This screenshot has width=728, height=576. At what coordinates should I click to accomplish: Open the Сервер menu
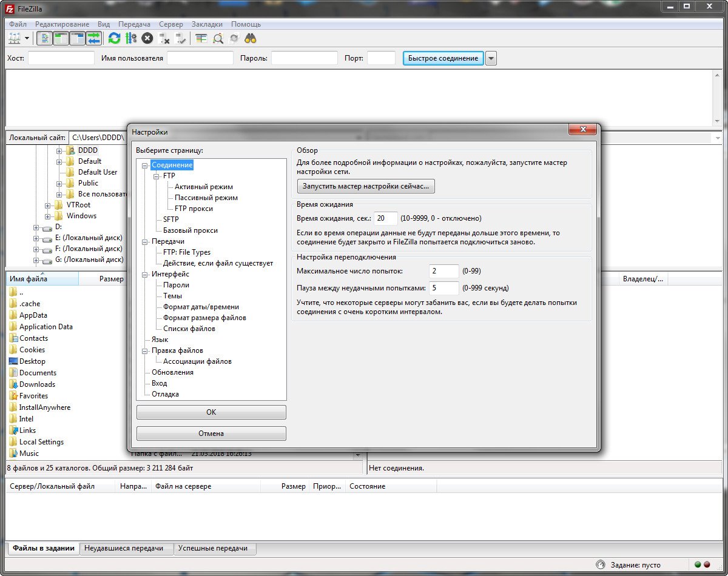[171, 24]
